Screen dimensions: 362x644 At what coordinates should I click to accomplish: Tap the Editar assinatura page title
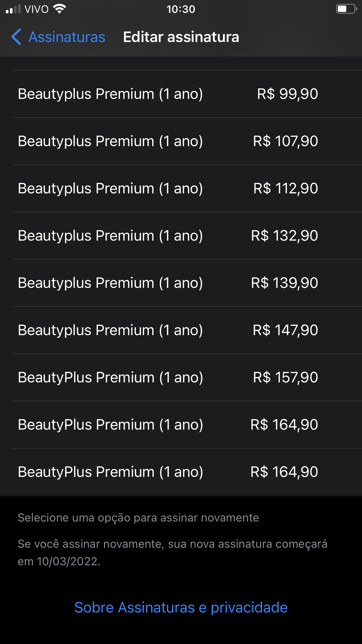[181, 37]
